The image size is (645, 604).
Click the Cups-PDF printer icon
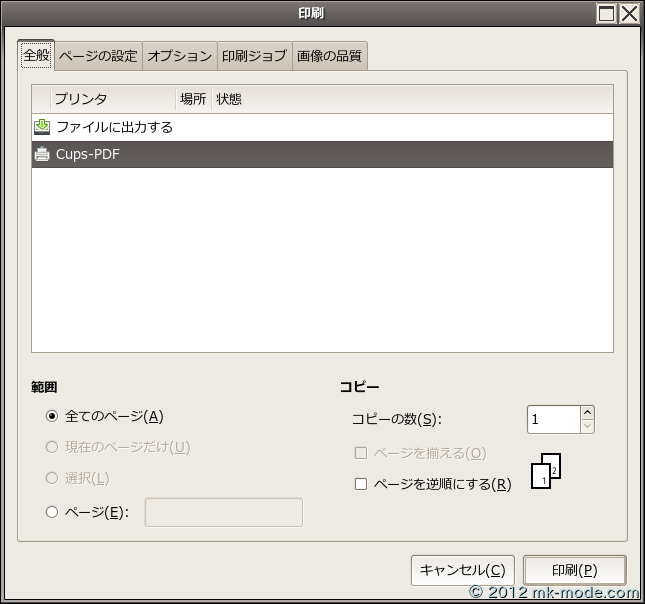pos(42,155)
